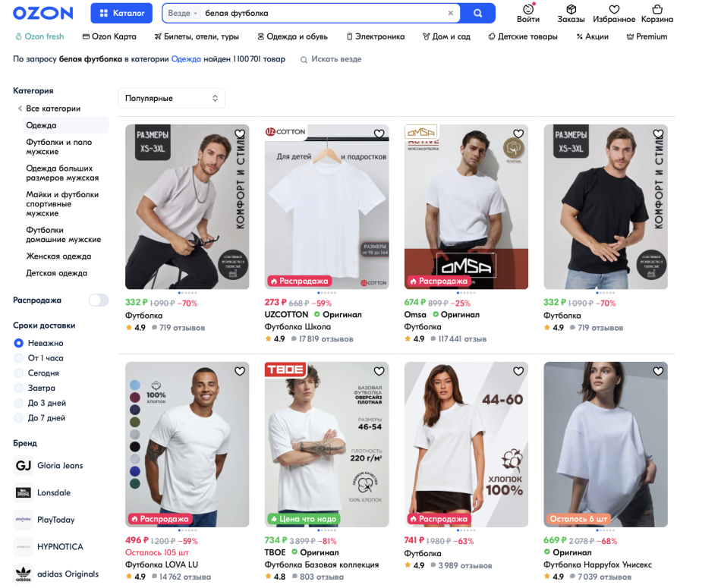721x588 pixels.
Task: Favorite the first 332 ₽ white t-shirt
Action: [x=240, y=134]
